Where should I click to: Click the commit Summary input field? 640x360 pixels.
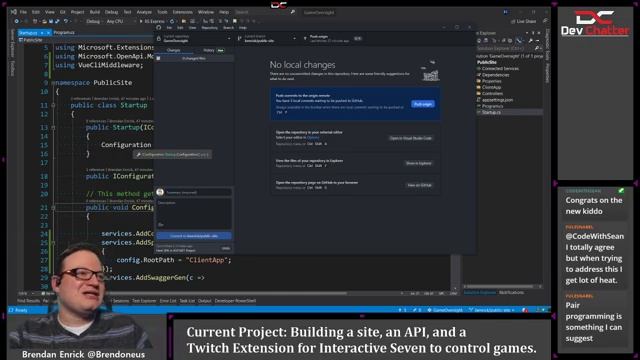[198, 192]
